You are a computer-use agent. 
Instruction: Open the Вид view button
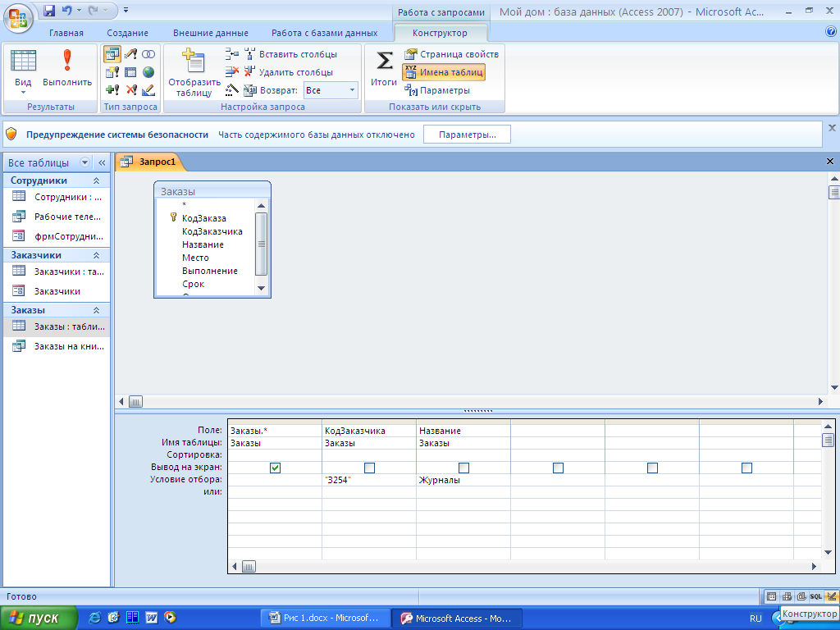coord(23,67)
